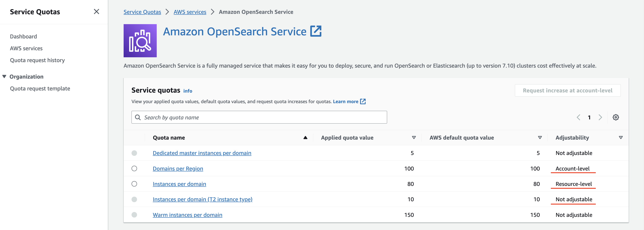Select the Instances per domain radio button
644x230 pixels.
[x=135, y=184]
